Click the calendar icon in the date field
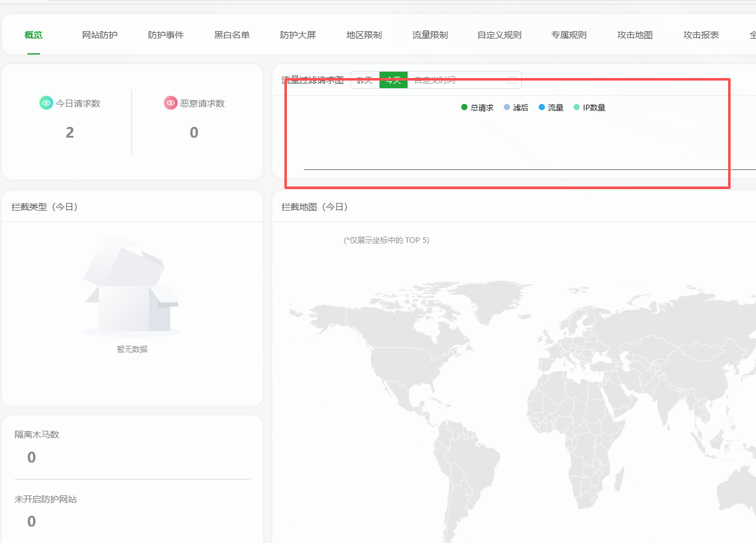This screenshot has width=756, height=543. tap(512, 80)
